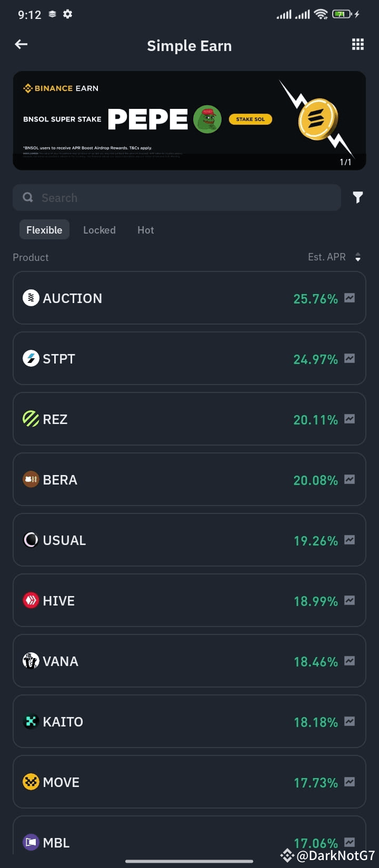Open HIVE APR chart icon
Viewport: 379px width, 868px height.
[350, 601]
